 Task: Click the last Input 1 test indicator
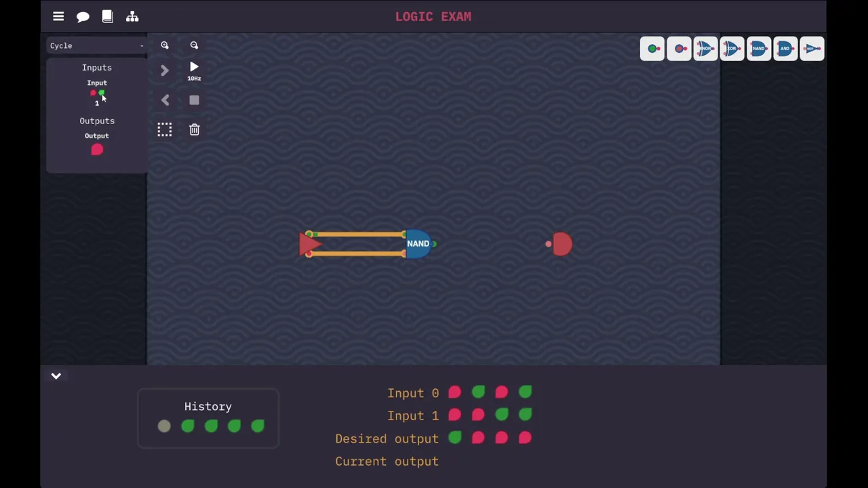pos(525,415)
